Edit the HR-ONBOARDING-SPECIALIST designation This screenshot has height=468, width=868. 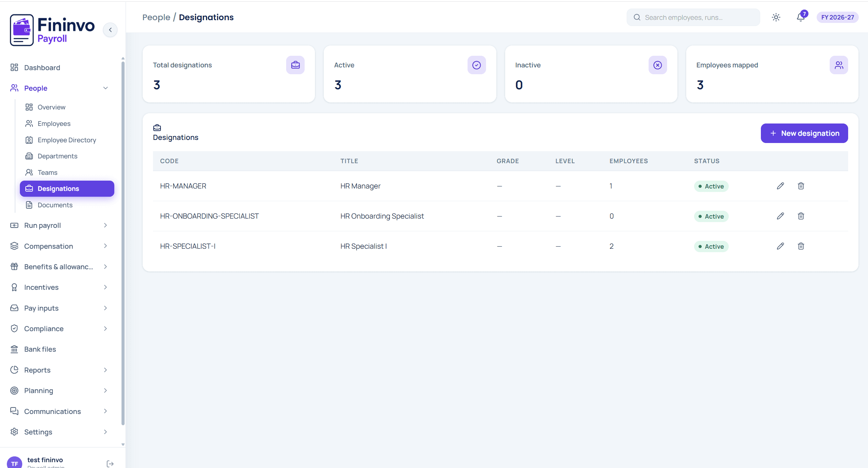[780, 216]
